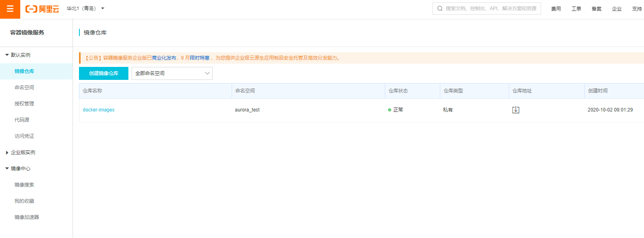
Task: Follow the 限时特惠 announcement link
Action: coord(200,58)
